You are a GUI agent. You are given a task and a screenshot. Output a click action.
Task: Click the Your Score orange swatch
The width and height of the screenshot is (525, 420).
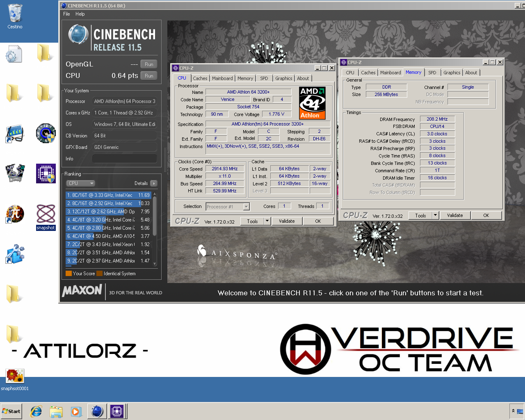point(68,274)
